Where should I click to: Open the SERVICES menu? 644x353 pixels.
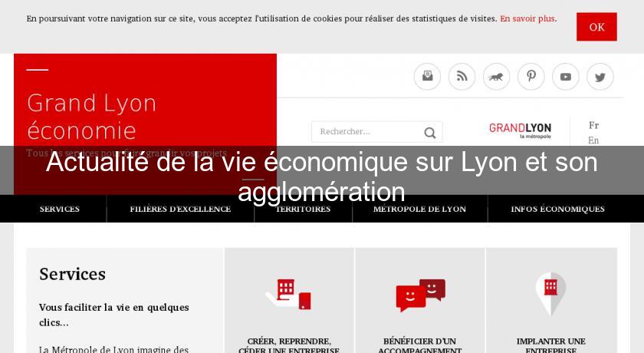coord(60,209)
